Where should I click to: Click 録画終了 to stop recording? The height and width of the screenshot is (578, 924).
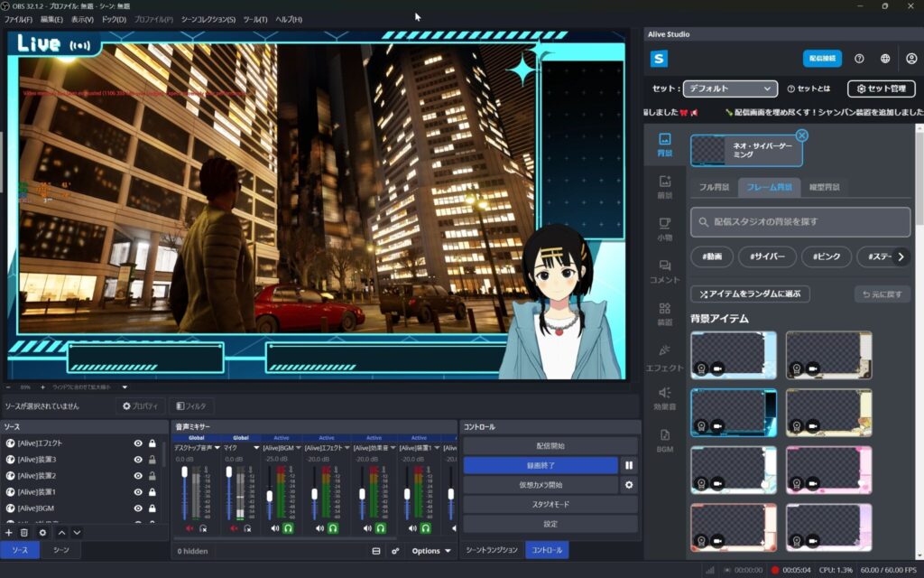(x=541, y=465)
